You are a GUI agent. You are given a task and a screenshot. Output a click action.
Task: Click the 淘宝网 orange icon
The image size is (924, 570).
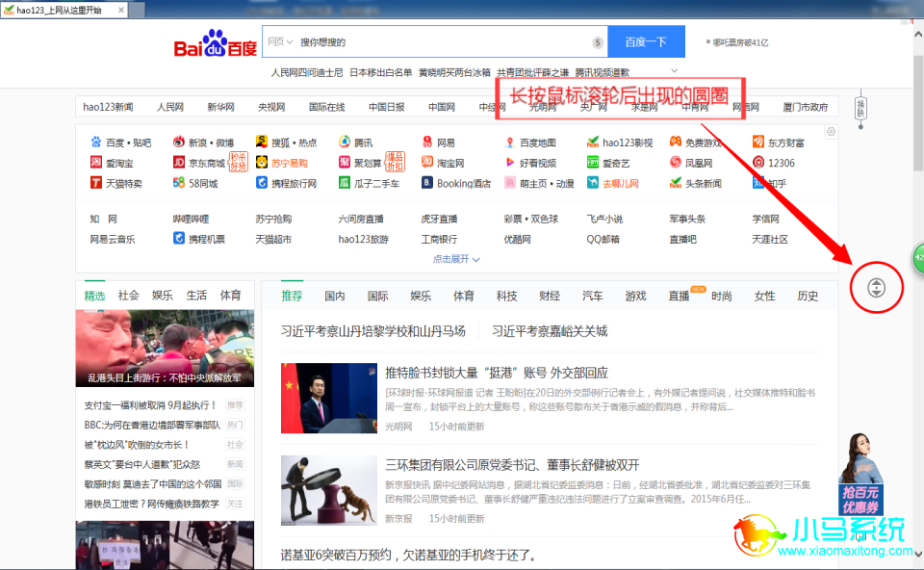pyautogui.click(x=427, y=162)
